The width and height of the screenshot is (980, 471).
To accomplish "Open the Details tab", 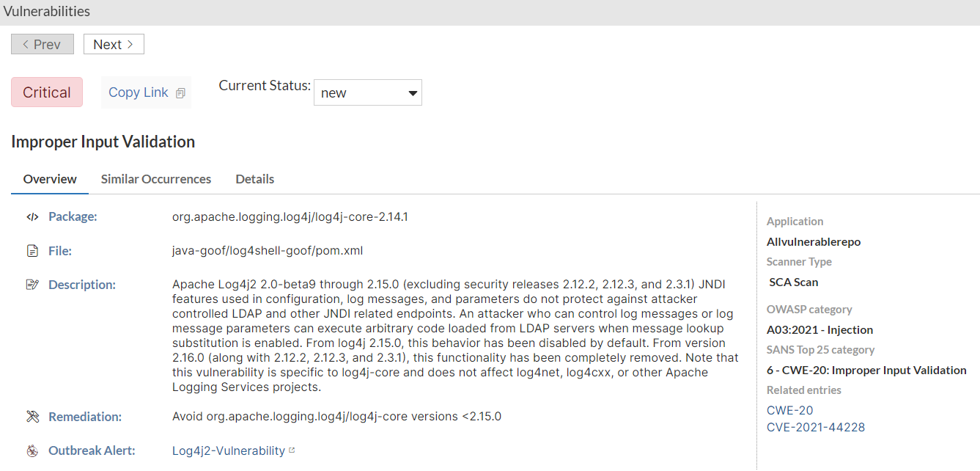I will [x=254, y=178].
